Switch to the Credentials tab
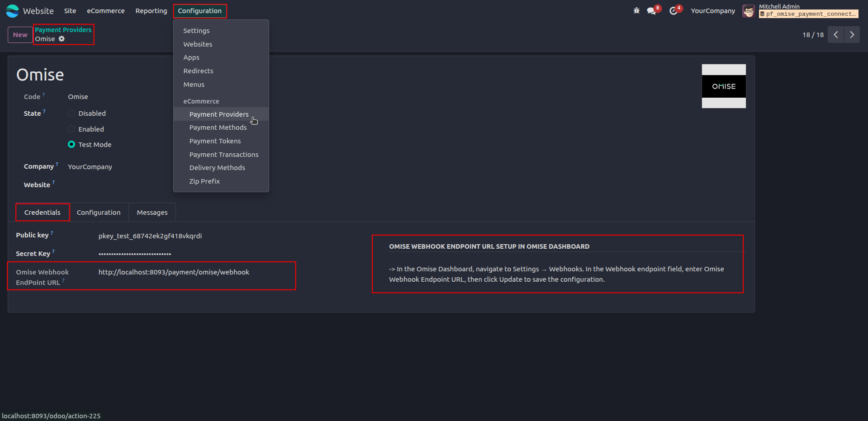 (x=43, y=213)
